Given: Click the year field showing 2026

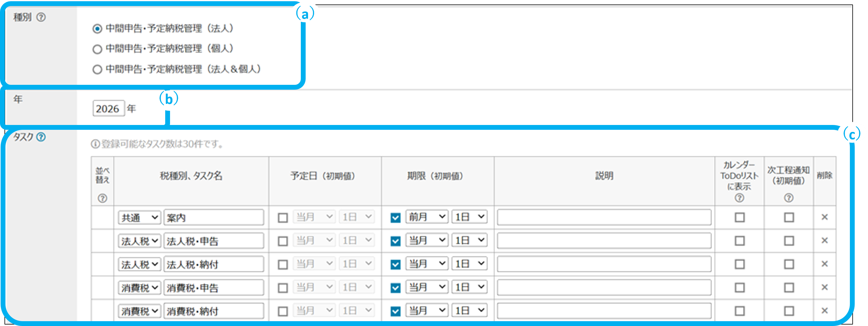Looking at the screenshot, I should (108, 108).
